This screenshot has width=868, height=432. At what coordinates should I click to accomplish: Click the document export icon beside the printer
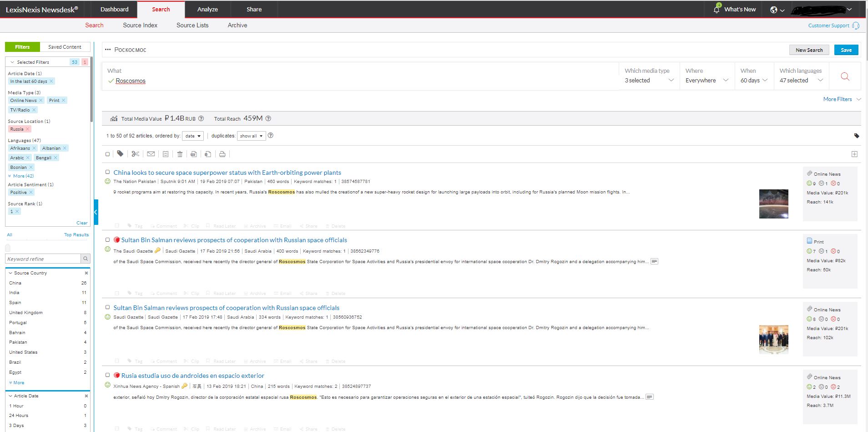[208, 154]
